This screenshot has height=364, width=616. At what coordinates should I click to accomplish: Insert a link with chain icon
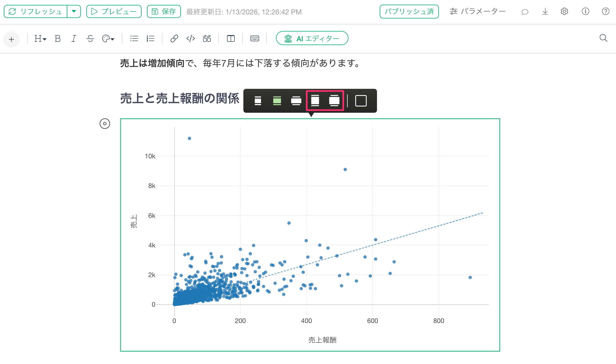[174, 39]
